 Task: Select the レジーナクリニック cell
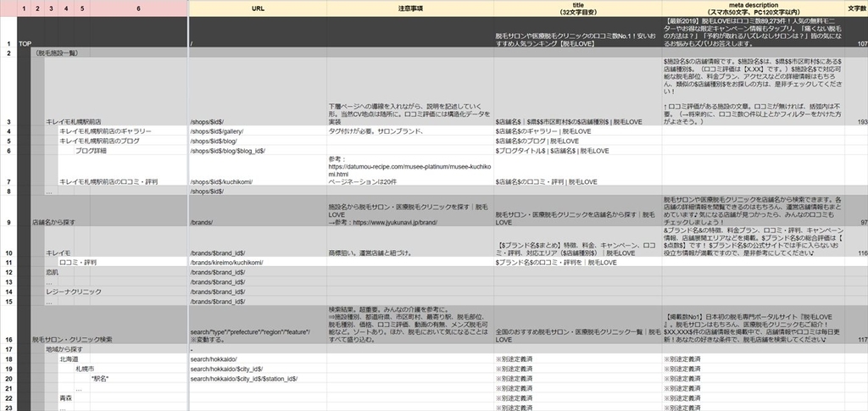click(74, 292)
